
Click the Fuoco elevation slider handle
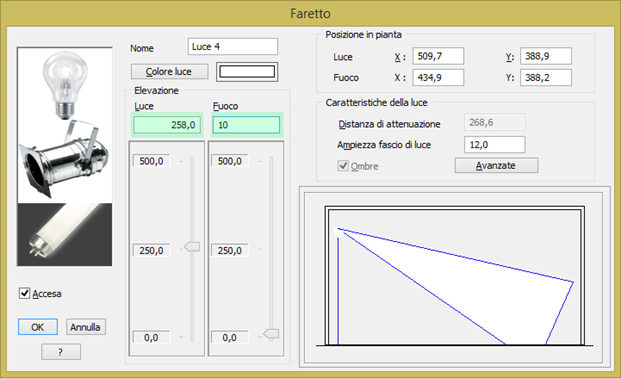click(271, 334)
